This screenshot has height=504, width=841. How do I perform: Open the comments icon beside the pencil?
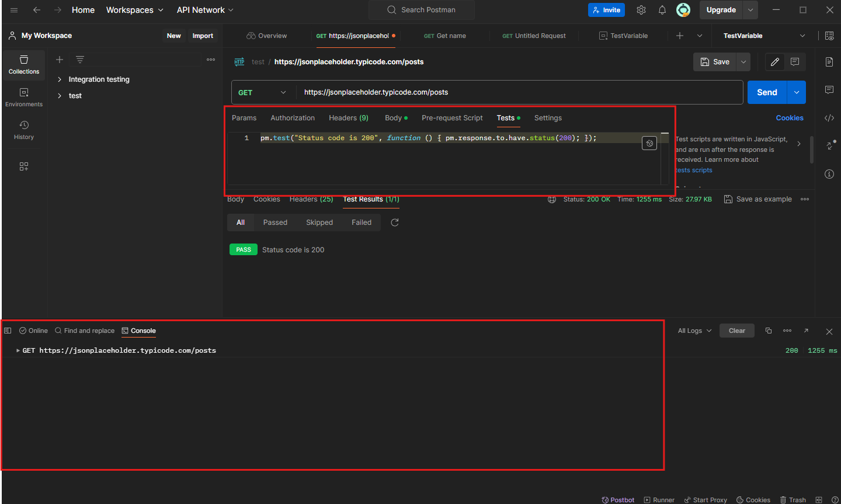tap(795, 62)
